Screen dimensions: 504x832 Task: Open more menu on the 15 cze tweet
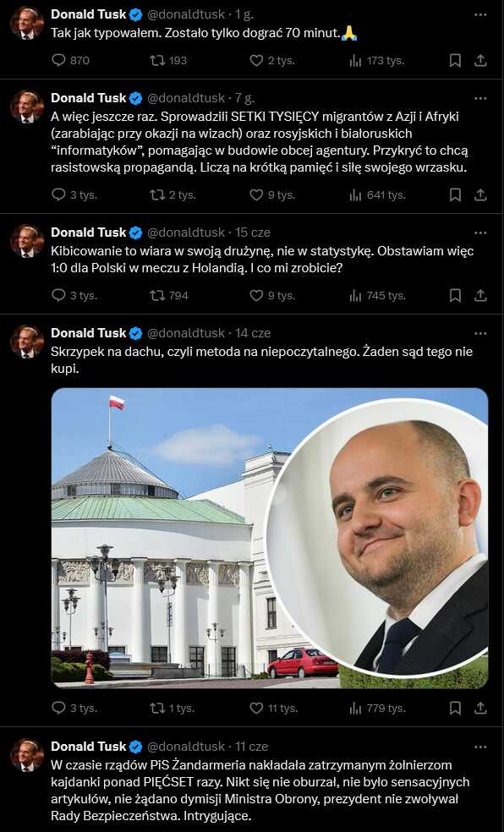pyautogui.click(x=480, y=233)
